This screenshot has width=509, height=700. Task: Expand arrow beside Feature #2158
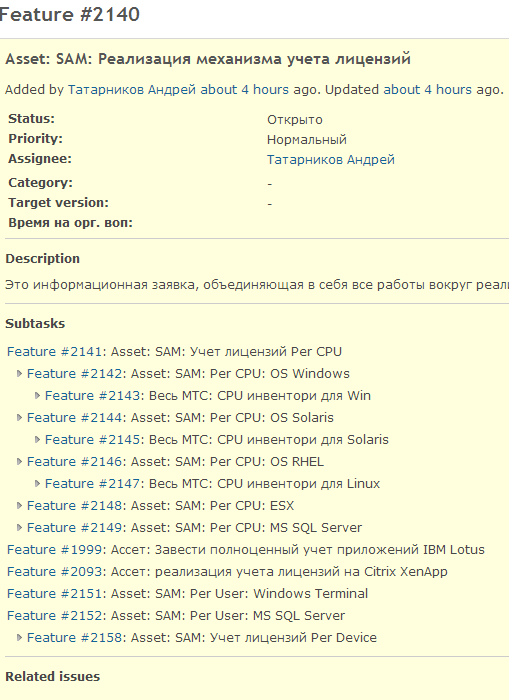19,638
